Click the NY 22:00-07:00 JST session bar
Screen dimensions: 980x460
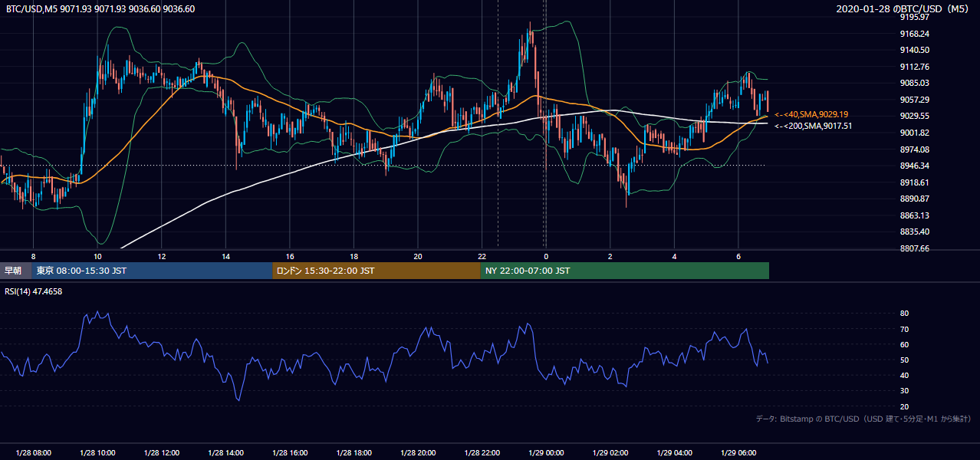click(x=625, y=271)
